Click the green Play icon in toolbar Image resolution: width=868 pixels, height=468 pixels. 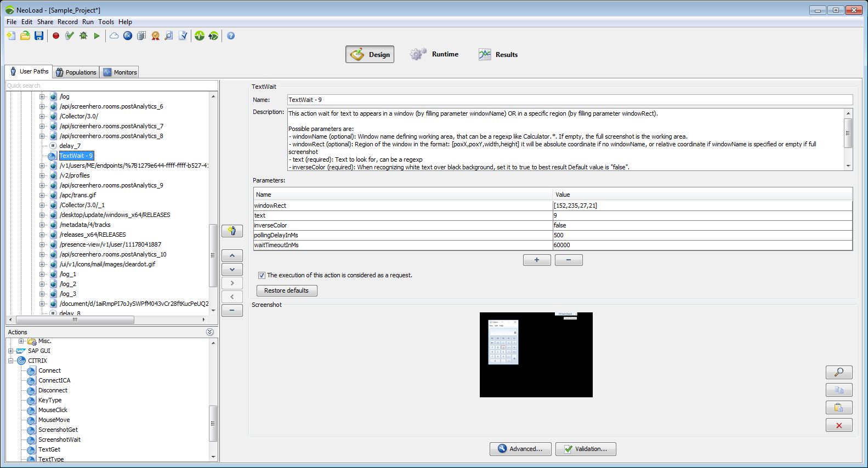click(x=97, y=36)
